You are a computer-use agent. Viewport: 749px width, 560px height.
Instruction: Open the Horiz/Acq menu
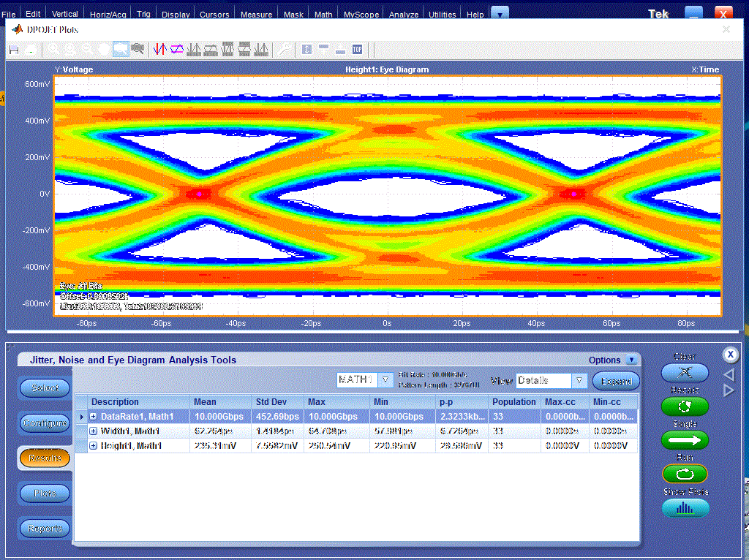coord(108,15)
